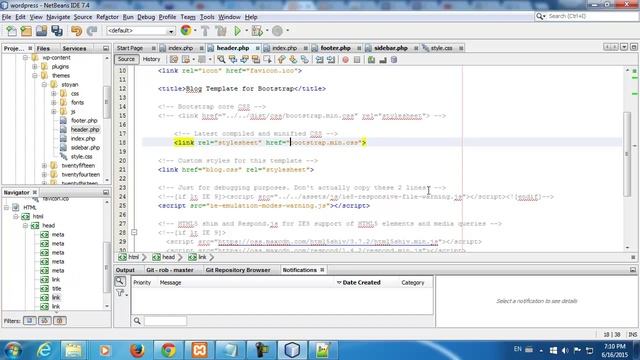
Task: Open the Debug Project dropdown arrow
Action: 267,31
